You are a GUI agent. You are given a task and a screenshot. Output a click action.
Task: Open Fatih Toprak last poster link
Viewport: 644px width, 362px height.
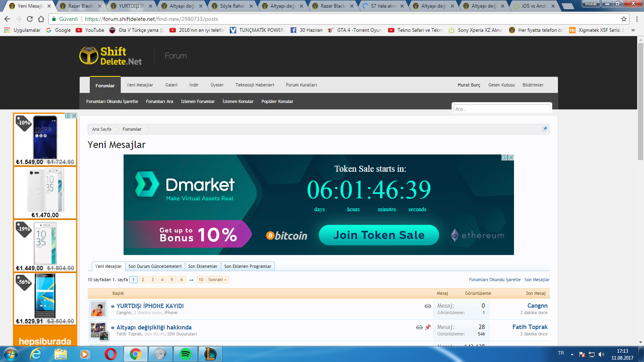pyautogui.click(x=530, y=327)
